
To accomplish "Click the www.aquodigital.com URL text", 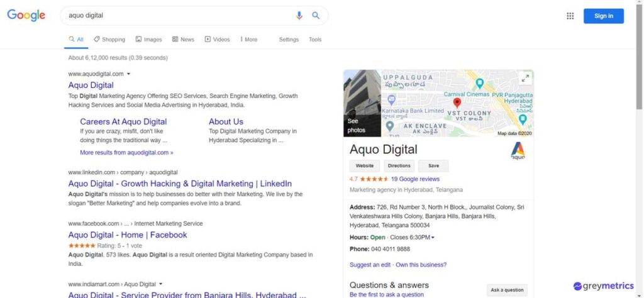I will pyautogui.click(x=96, y=74).
